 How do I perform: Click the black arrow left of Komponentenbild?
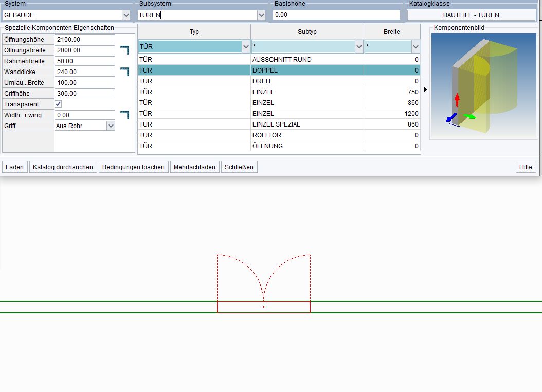click(x=425, y=90)
